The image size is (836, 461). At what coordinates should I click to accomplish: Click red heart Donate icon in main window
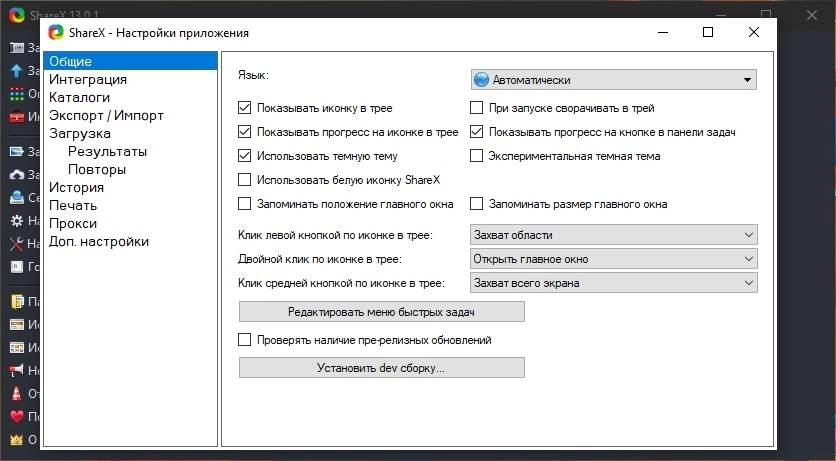click(x=17, y=416)
